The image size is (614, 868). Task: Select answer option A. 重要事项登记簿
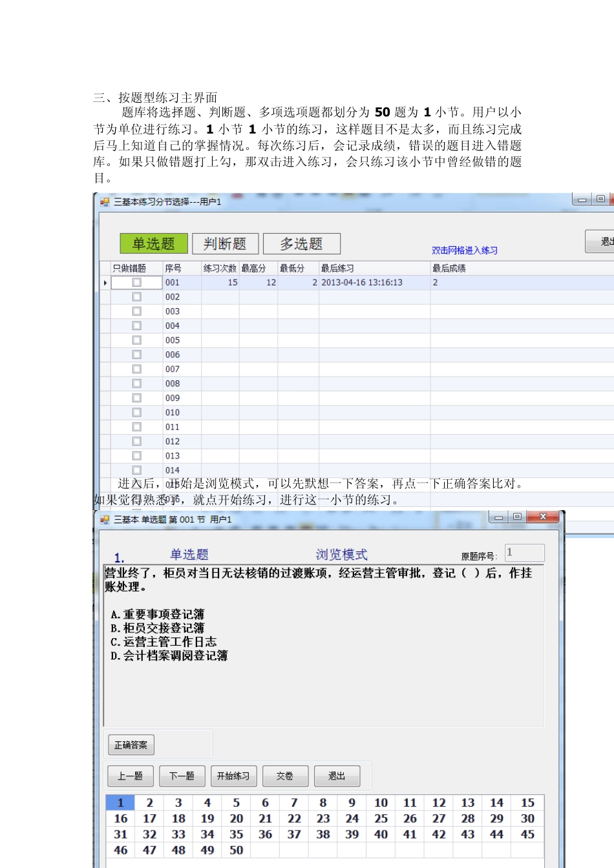point(157,614)
